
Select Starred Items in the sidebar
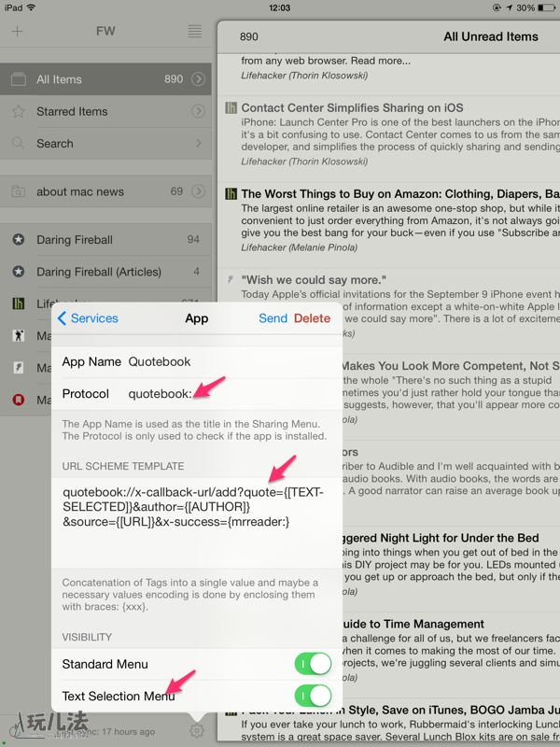tap(105, 111)
